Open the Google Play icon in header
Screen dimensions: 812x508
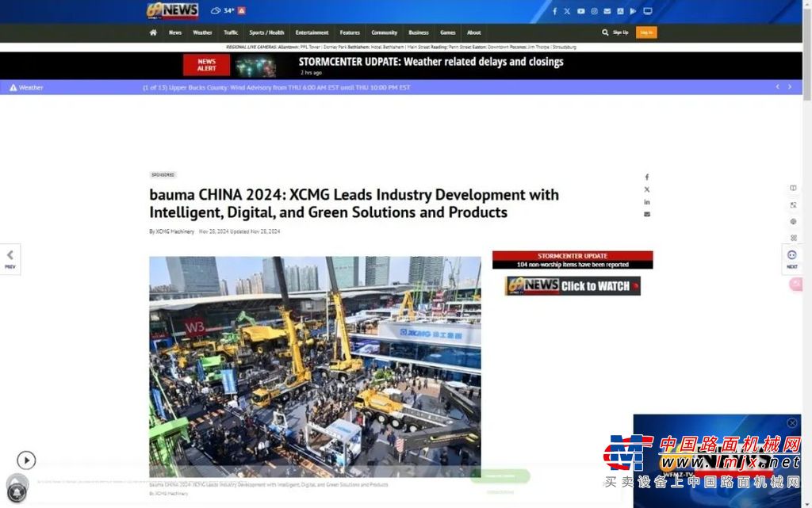[x=633, y=11]
